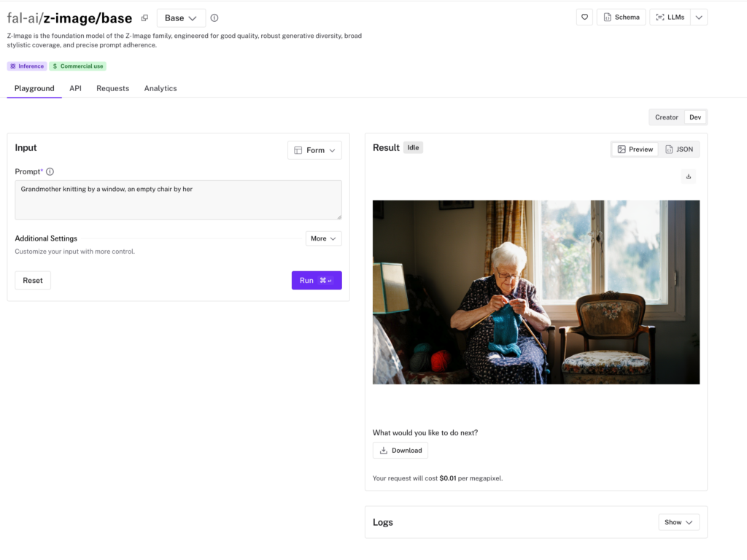
Task: Toggle result view to JSON
Action: (x=679, y=149)
